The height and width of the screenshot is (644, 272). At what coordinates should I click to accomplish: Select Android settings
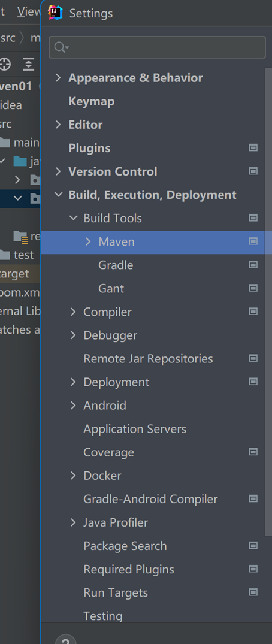point(105,406)
